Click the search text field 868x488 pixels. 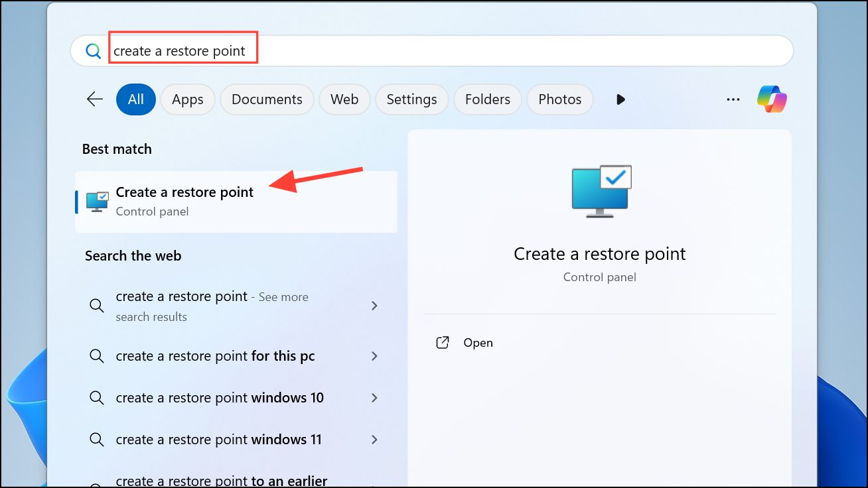[432, 51]
